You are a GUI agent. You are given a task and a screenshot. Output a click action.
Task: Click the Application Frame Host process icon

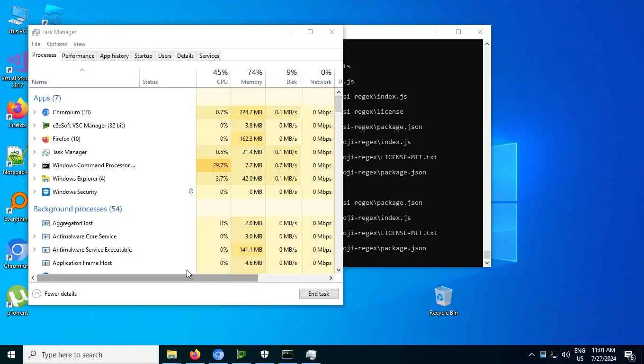pyautogui.click(x=46, y=263)
